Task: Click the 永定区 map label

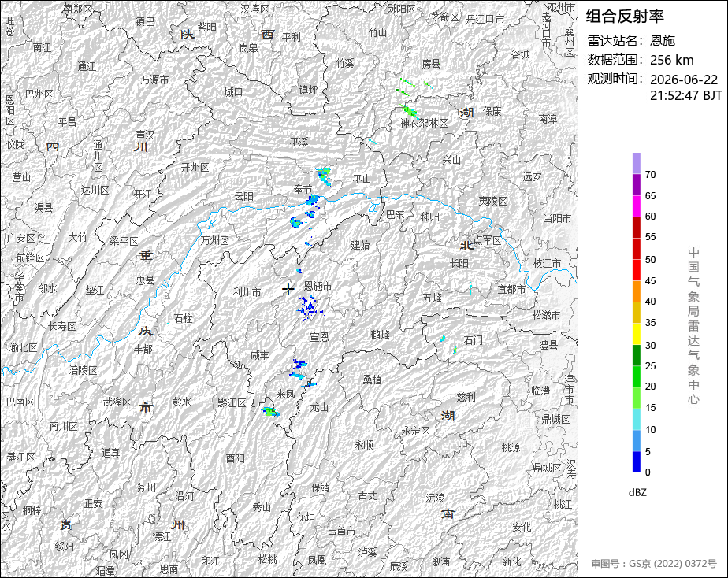Action: pos(415,431)
